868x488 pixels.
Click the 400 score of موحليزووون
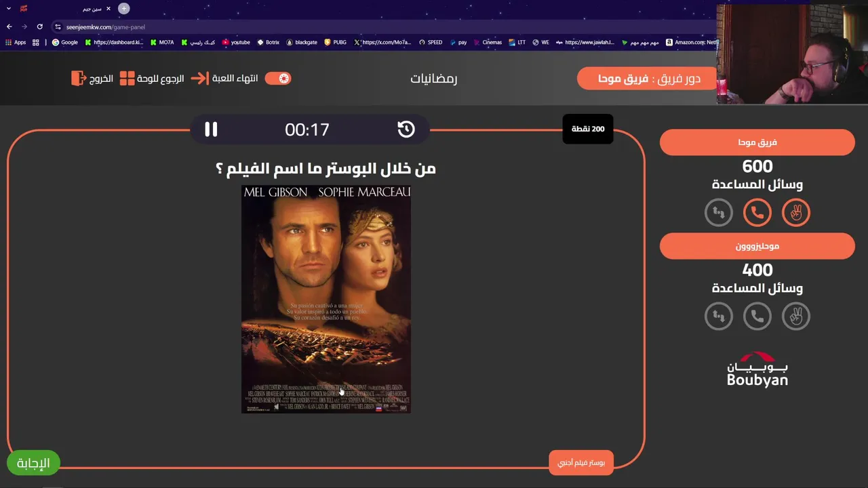point(757,270)
